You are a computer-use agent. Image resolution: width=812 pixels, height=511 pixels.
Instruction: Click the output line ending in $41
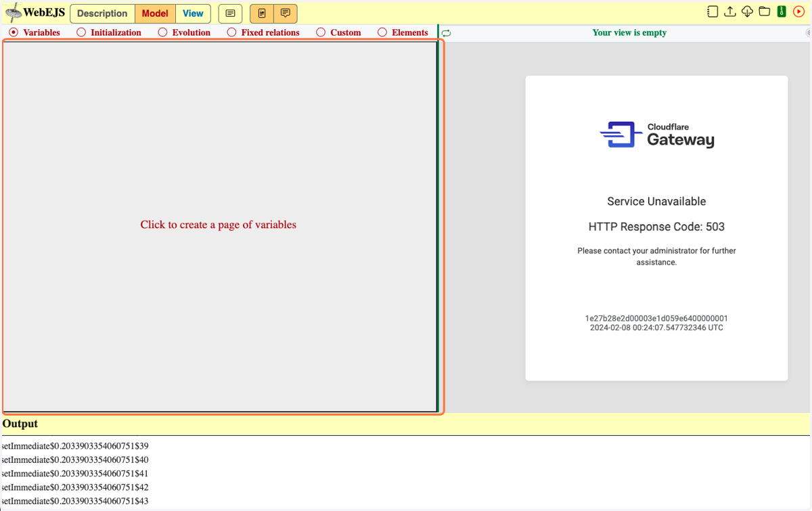(75, 474)
